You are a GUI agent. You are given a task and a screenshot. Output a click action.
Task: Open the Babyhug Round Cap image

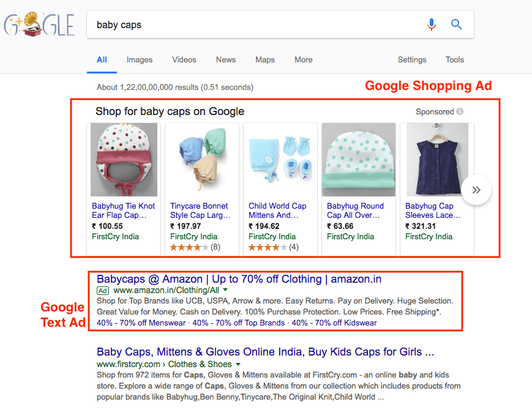(x=359, y=159)
